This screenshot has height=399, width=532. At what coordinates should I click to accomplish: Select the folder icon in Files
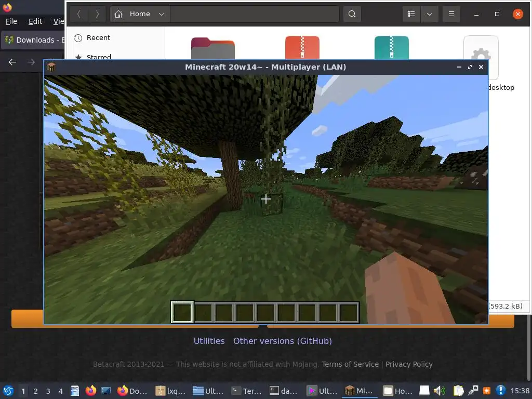click(x=212, y=48)
